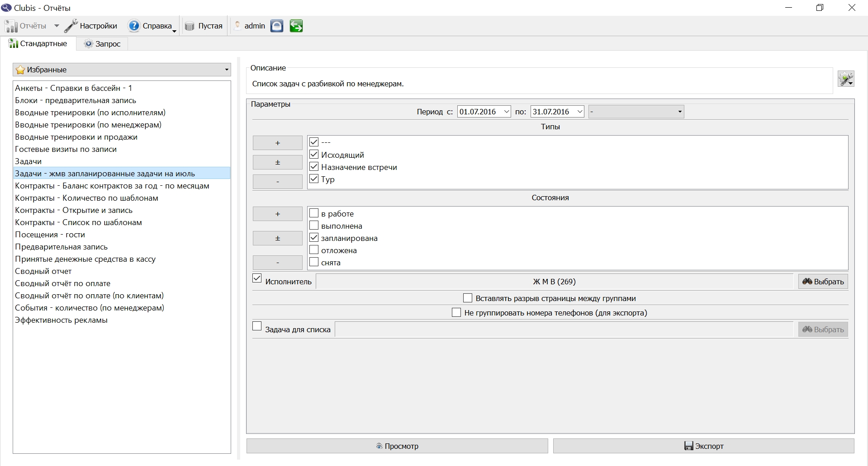Click the '±' invert button for Типы
This screenshot has width=868, height=466.
coord(277,162)
